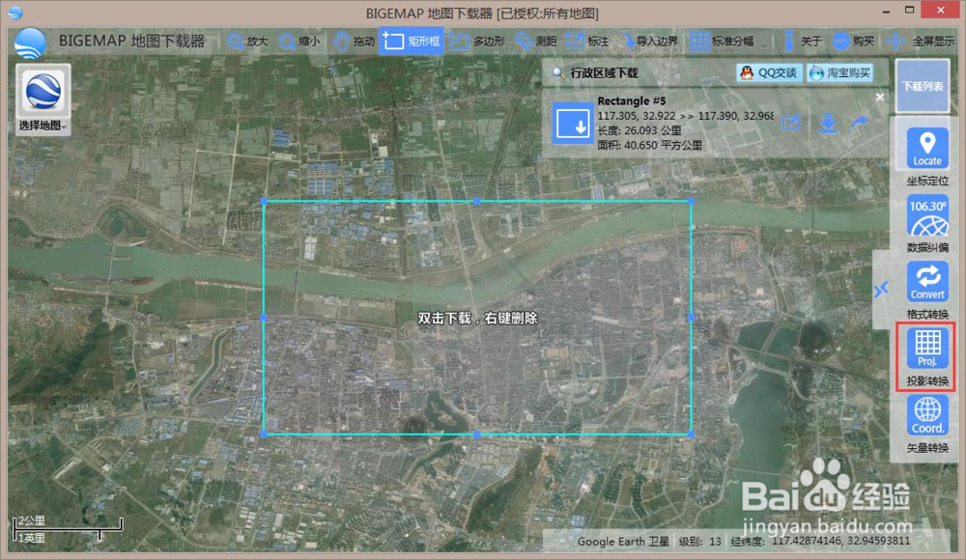Toggle 拖动 pan mode
Screen dimensions: 966x560
354,42
